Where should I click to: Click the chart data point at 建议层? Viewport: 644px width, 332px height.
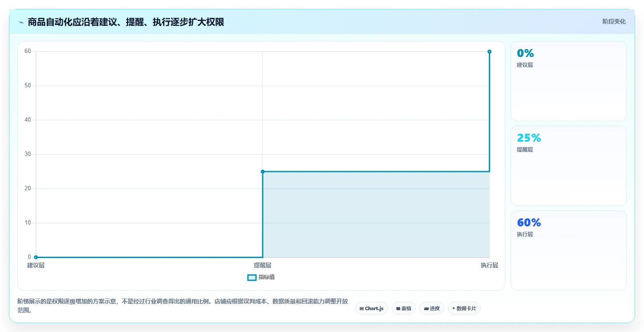[x=36, y=257]
